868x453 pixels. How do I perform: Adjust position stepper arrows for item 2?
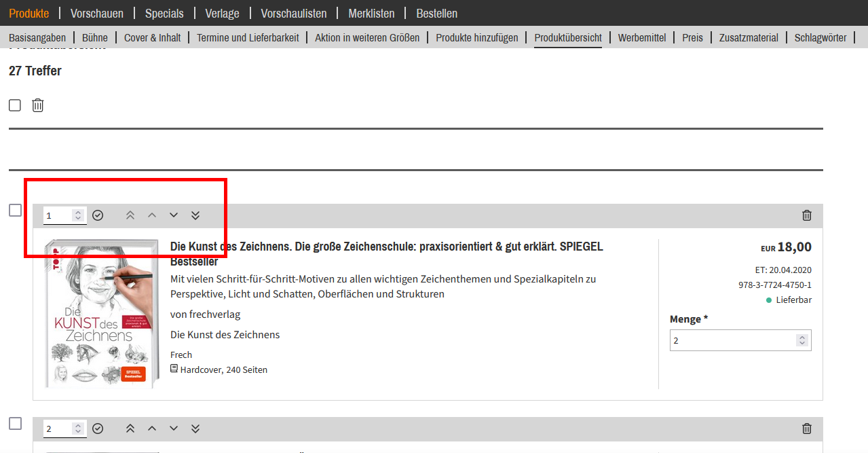78,429
